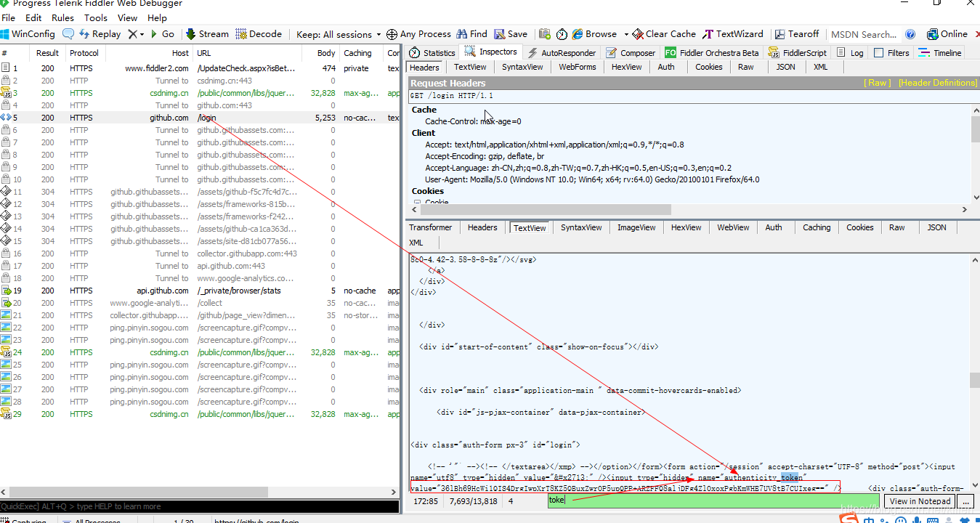Viewport: 980px width, 523px height.
Task: Click the comment bubble toolbar icon
Action: tap(68, 34)
